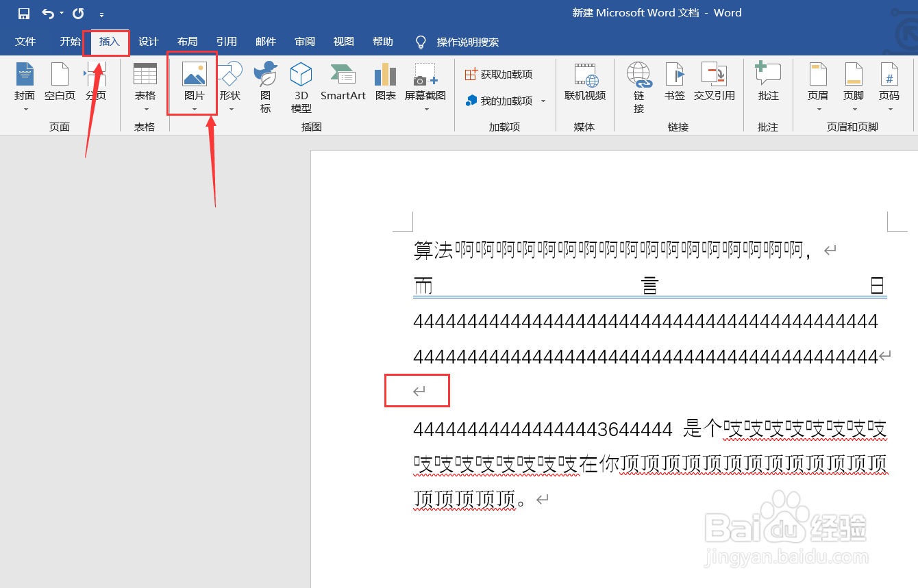This screenshot has height=588, width=918.
Task: Save the document with the Save icon
Action: coord(24,12)
